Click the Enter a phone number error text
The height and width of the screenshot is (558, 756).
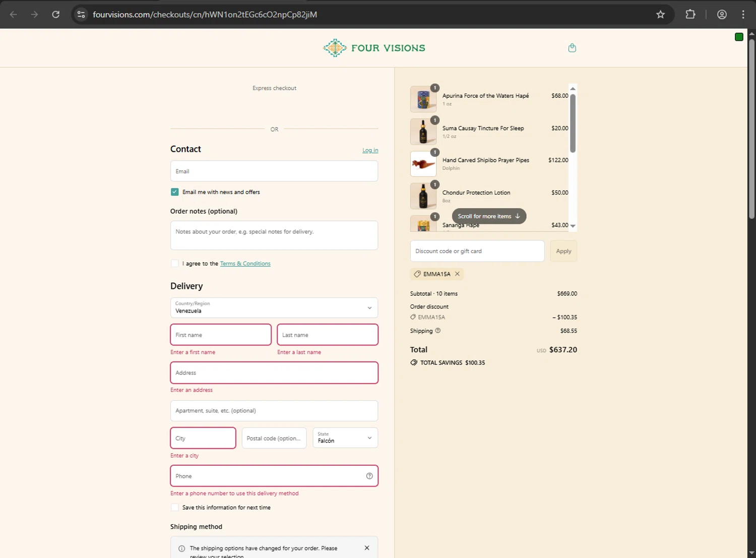234,493
